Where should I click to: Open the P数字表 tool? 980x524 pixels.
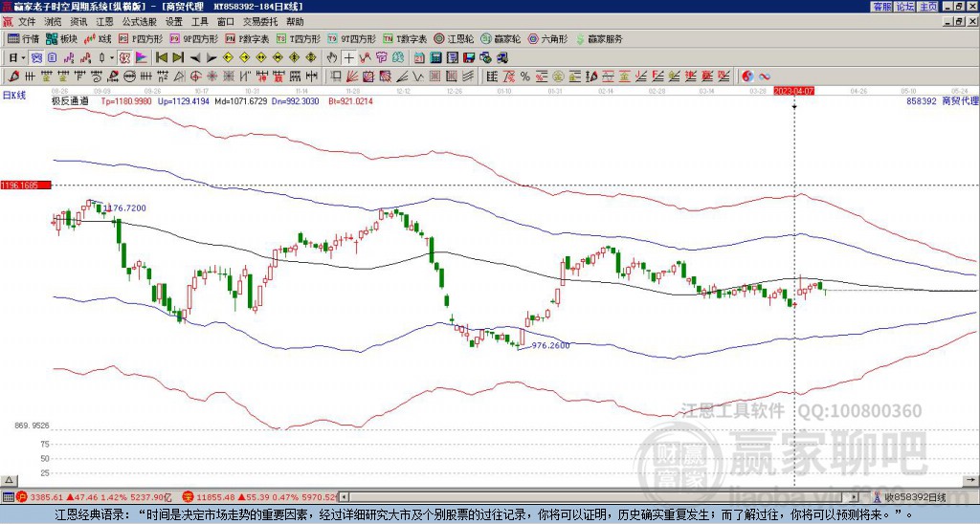click(x=247, y=38)
